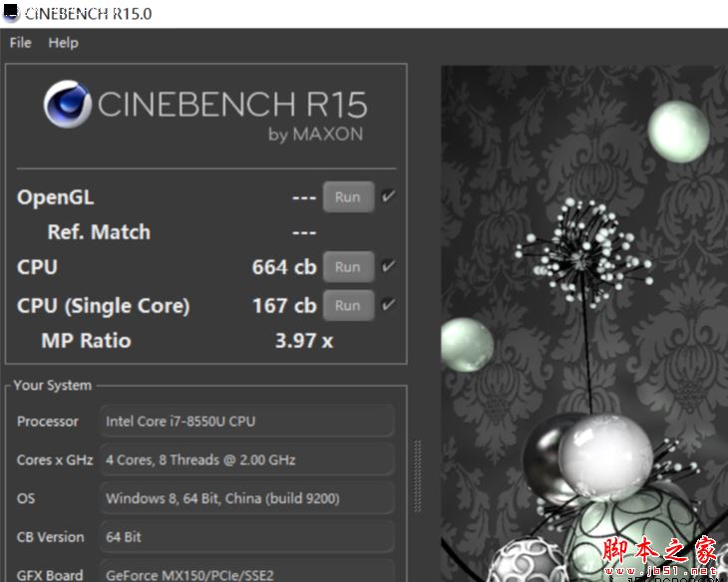Screen dimensions: 728x582
Task: Select the GFX Board field GeForce MX150
Action: coord(247,571)
